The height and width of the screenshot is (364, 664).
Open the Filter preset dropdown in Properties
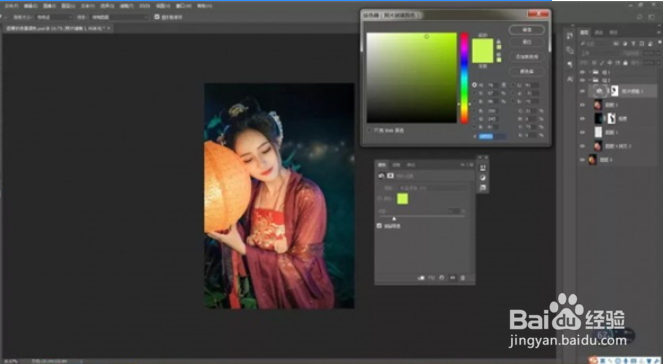click(432, 188)
